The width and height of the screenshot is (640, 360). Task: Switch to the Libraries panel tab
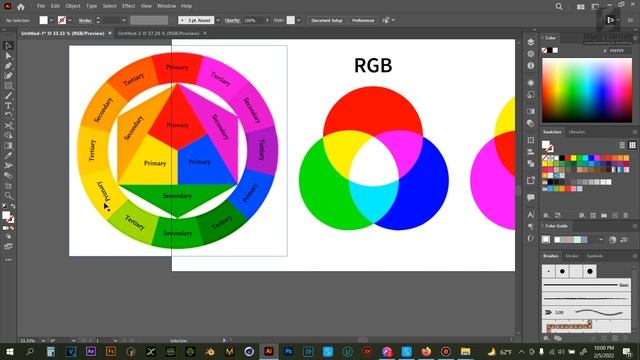577,132
